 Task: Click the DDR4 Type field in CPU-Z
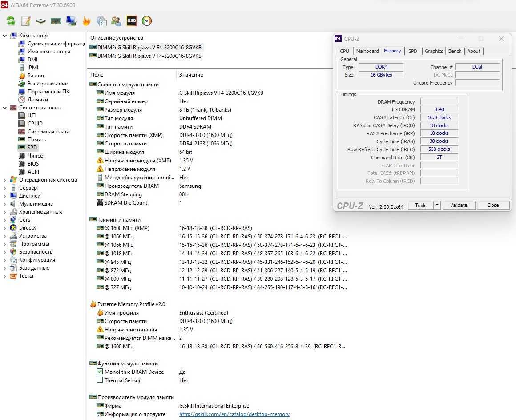coord(381,67)
